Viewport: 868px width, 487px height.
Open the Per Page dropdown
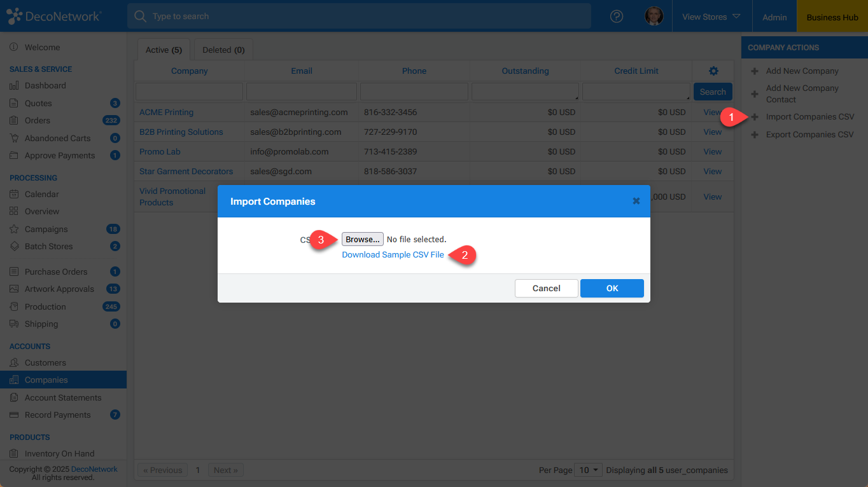pos(588,470)
